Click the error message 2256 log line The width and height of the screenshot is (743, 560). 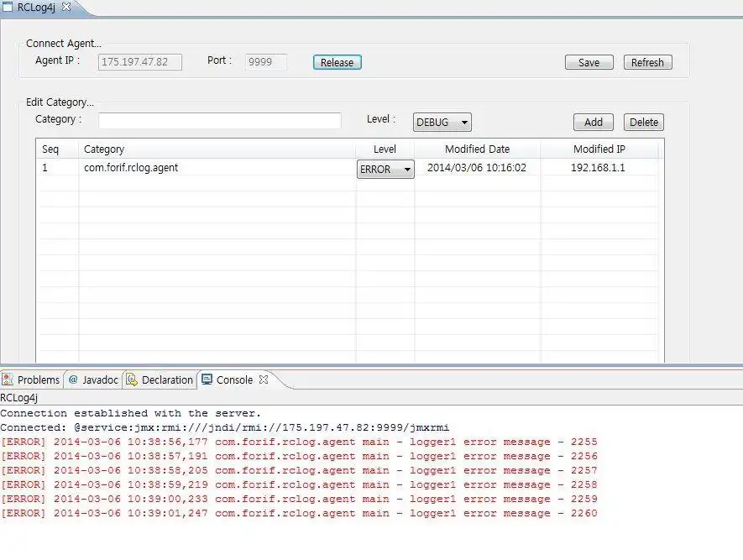click(299, 456)
